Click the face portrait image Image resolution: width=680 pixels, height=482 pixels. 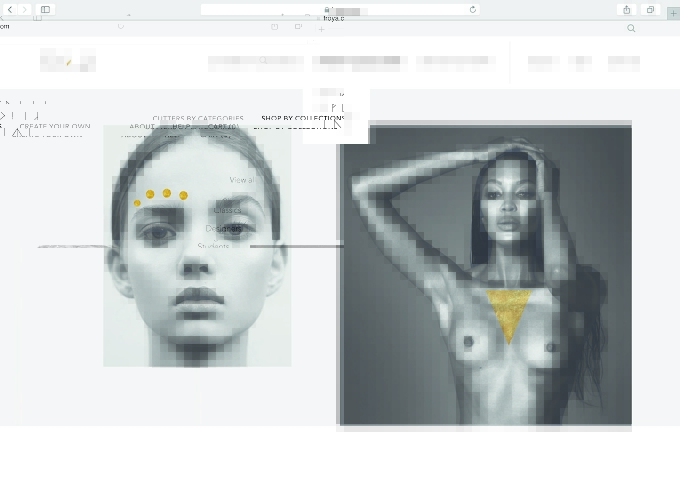197,246
